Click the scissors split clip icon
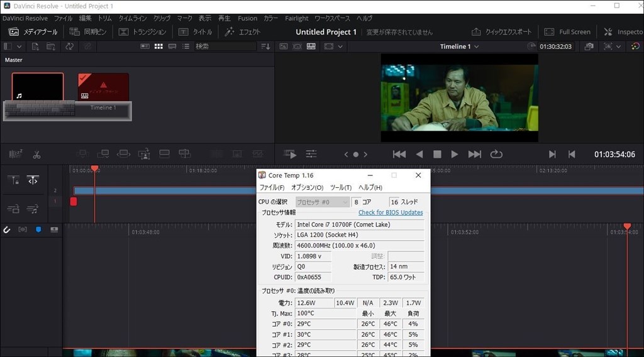Screen dimensions: 644x357 pyautogui.click(x=37, y=154)
